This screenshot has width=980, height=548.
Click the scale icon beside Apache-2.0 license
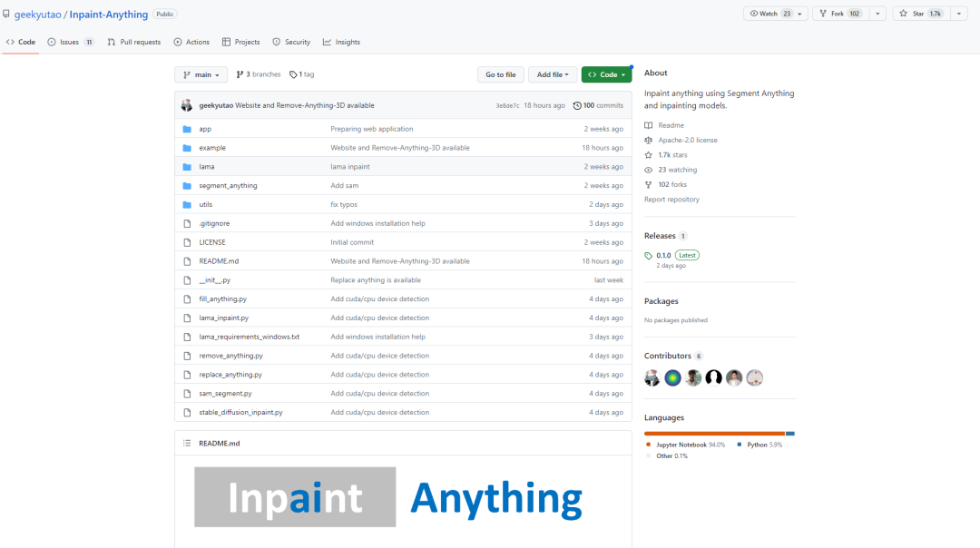point(648,140)
